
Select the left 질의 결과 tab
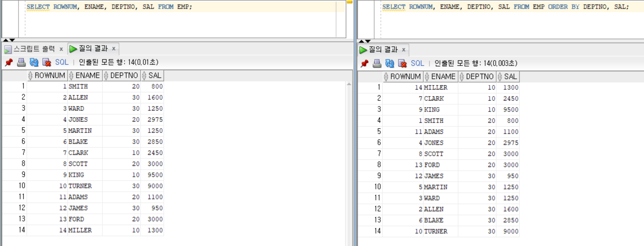point(93,49)
